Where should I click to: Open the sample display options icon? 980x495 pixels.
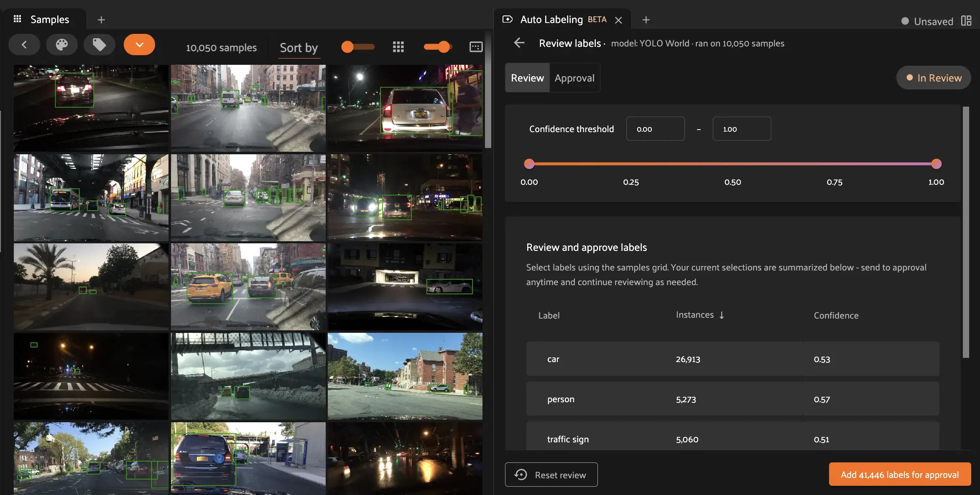476,47
